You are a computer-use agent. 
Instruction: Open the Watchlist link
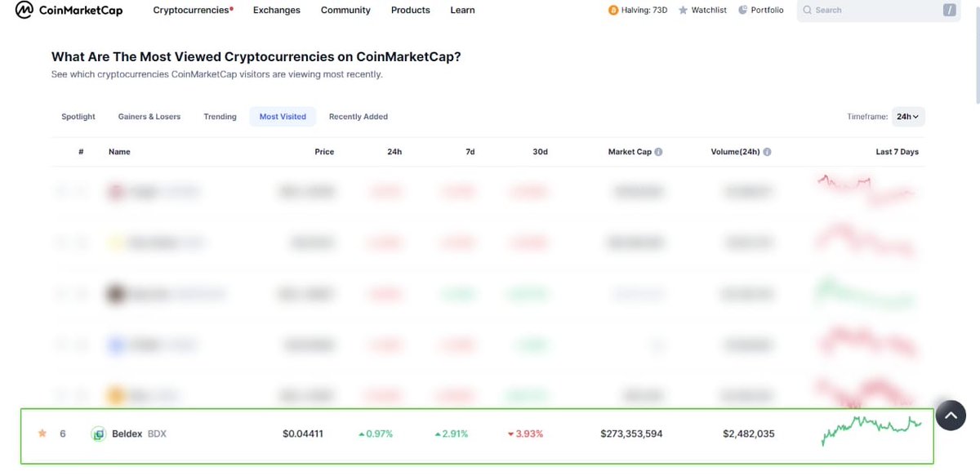tap(702, 11)
